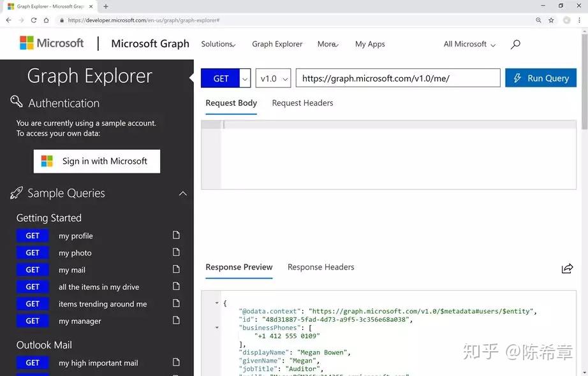Viewport: 588px width, 376px height.
Task: Click the share icon above Response Preview
Action: tap(568, 268)
